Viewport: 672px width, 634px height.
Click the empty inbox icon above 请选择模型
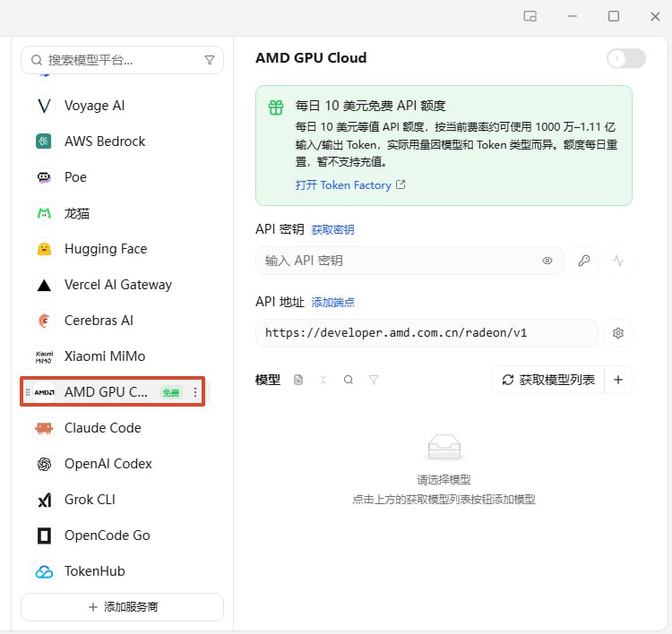(444, 447)
